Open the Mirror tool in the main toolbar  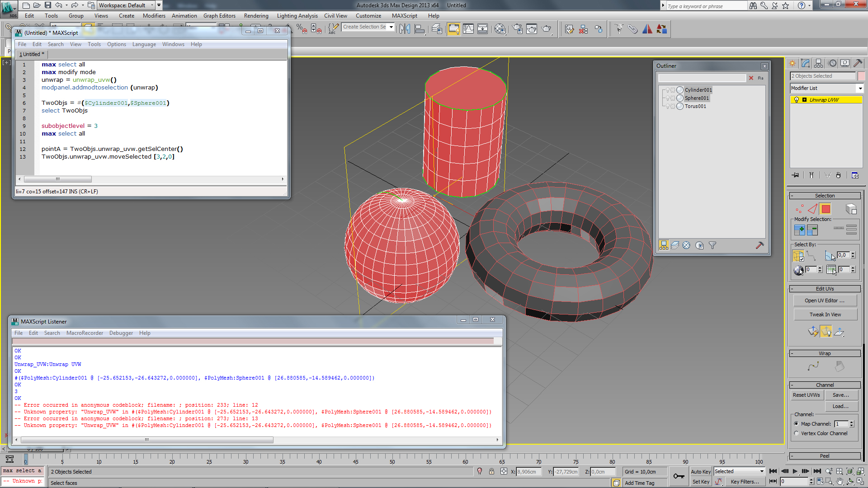(x=405, y=29)
